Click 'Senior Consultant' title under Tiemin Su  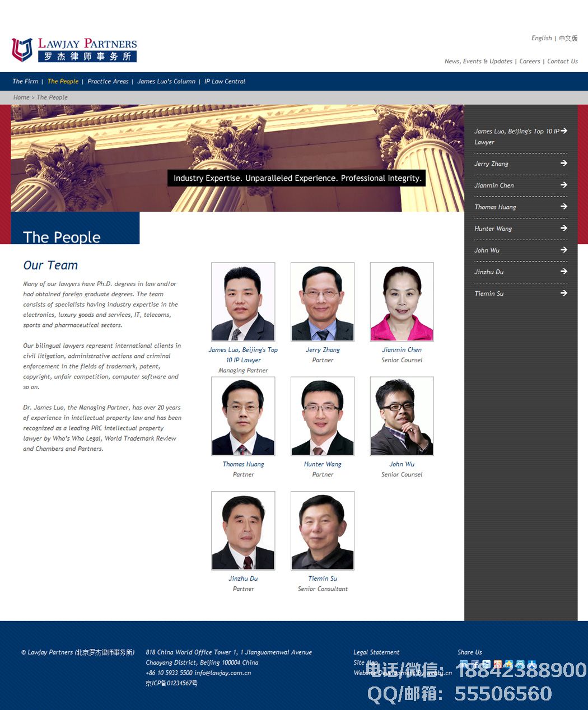point(323,589)
